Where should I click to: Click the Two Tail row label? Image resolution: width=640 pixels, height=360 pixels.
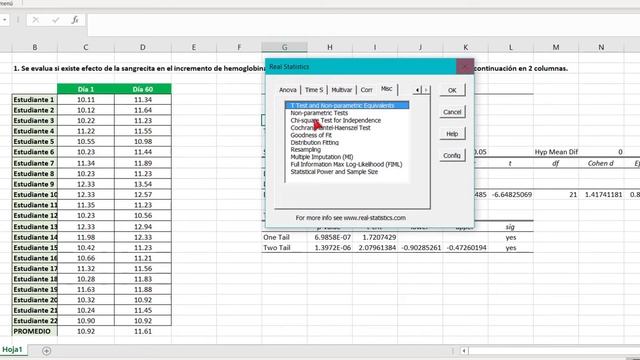point(284,248)
